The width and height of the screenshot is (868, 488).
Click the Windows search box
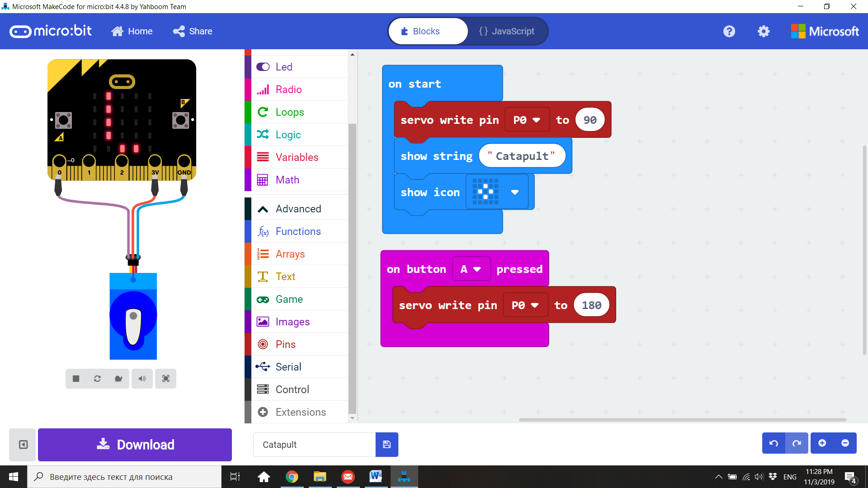click(x=124, y=477)
